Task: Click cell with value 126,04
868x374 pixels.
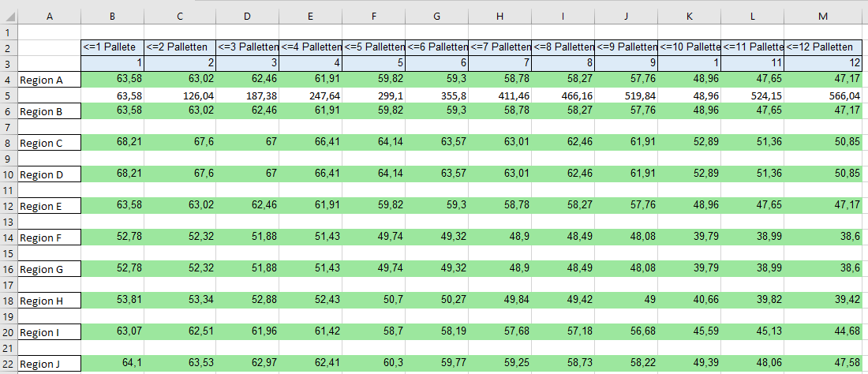Action: pos(180,95)
